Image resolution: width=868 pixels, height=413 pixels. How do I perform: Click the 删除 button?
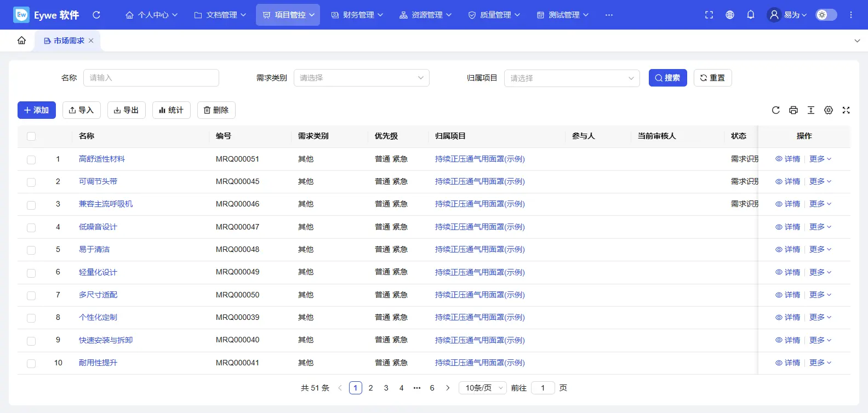pyautogui.click(x=216, y=110)
